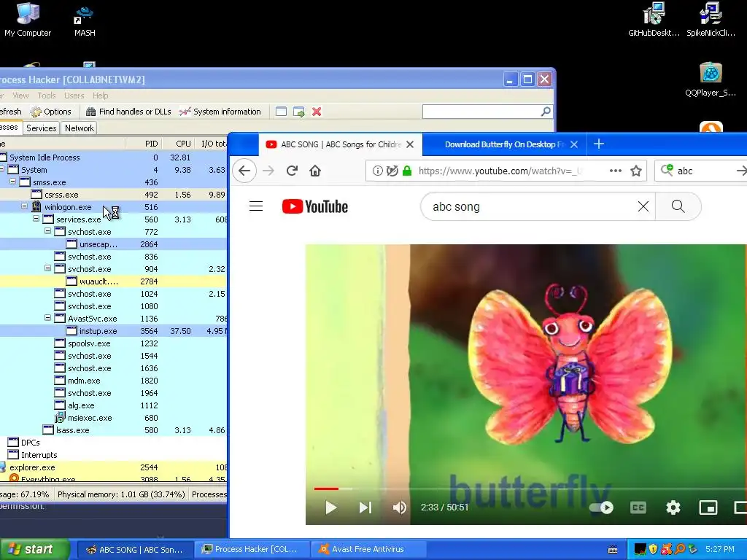747x560 pixels.
Task: Open the YouTube hamburger guide menu
Action: coord(256,206)
